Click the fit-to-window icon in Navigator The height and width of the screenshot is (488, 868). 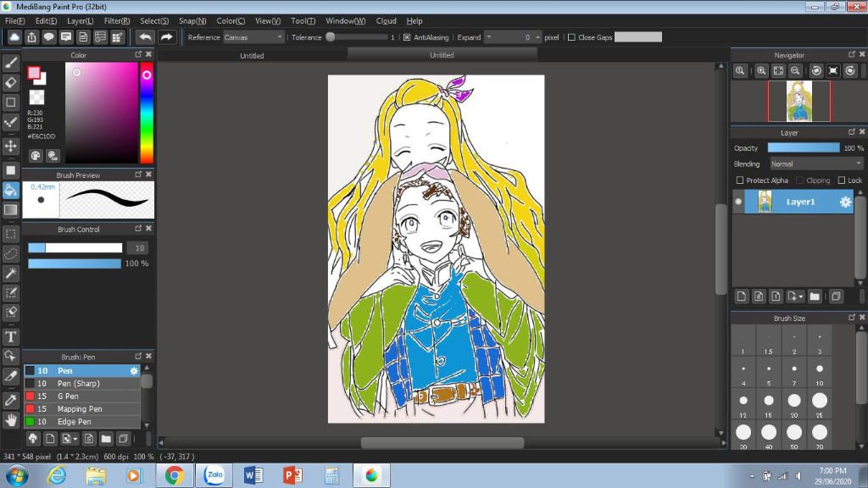coord(778,71)
